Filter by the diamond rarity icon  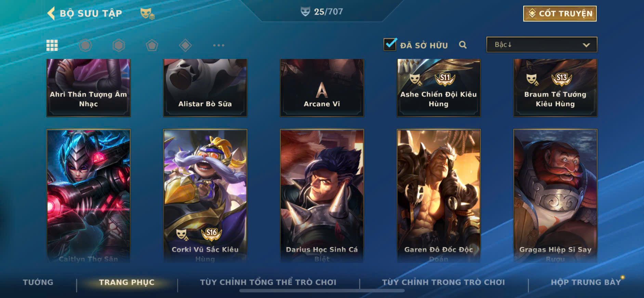coord(185,45)
